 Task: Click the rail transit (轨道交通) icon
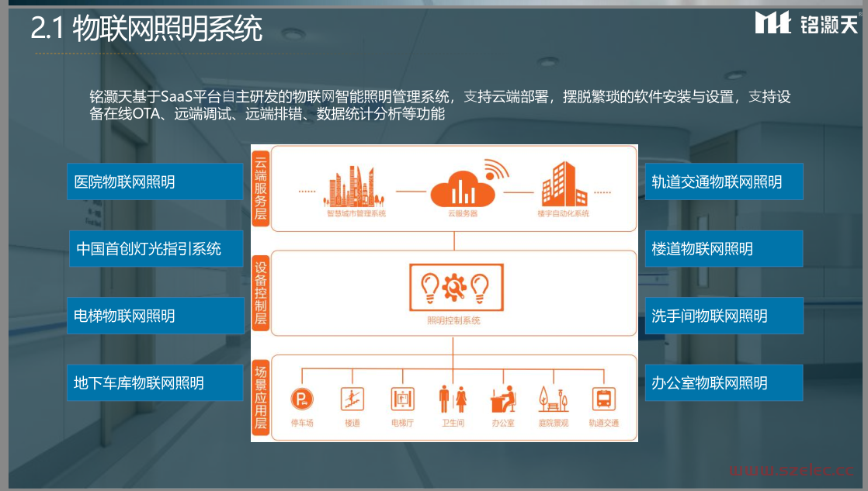pos(603,399)
